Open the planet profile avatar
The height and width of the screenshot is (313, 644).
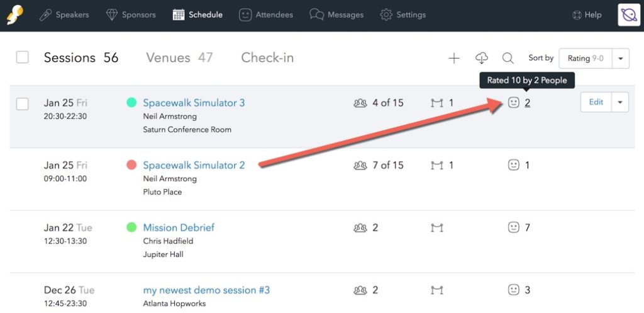pos(629,15)
